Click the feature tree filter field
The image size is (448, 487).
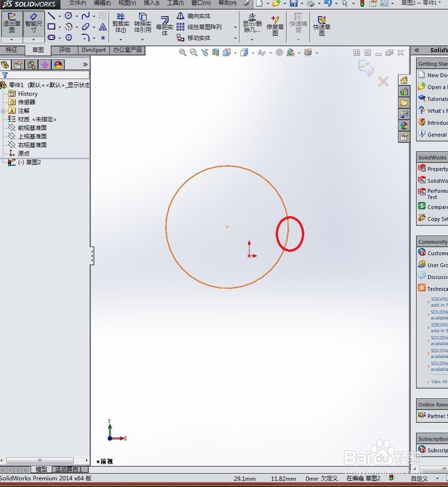pyautogui.click(x=45, y=75)
